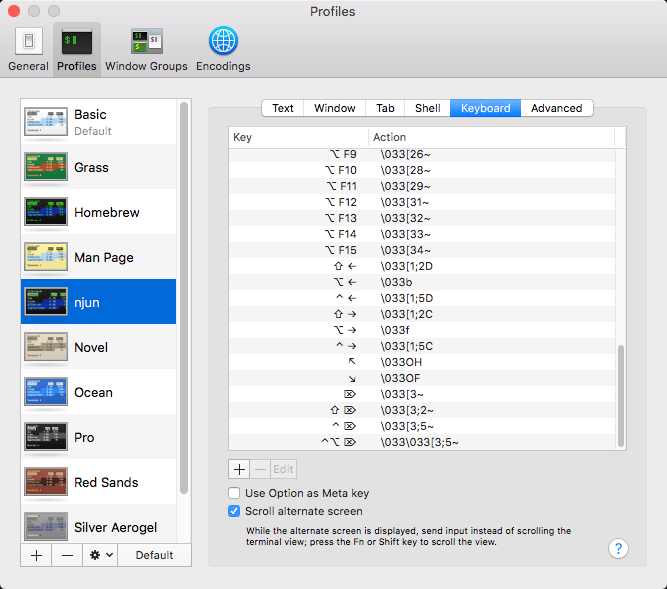The image size is (667, 589).
Task: Open Window Groups preferences
Action: 146,49
